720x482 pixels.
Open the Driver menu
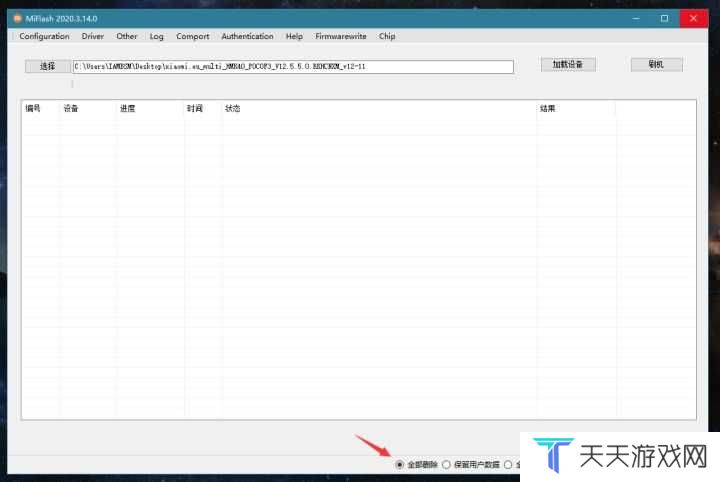click(93, 36)
